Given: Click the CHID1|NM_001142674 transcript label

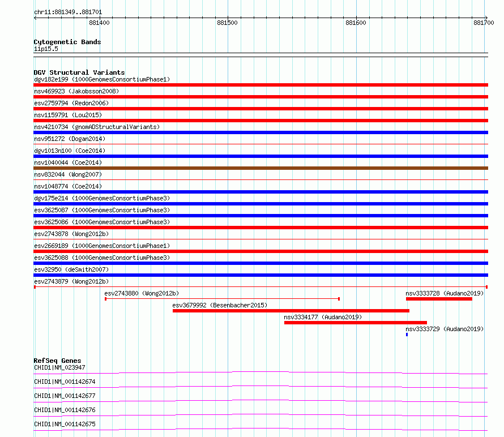Looking at the screenshot, I should [x=65, y=382].
